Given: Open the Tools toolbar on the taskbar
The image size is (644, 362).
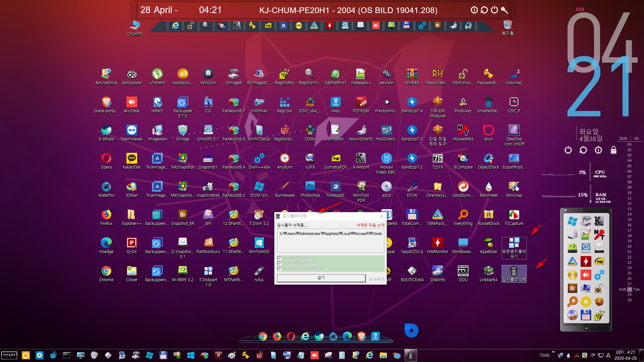Looking at the screenshot, I should 544,355.
